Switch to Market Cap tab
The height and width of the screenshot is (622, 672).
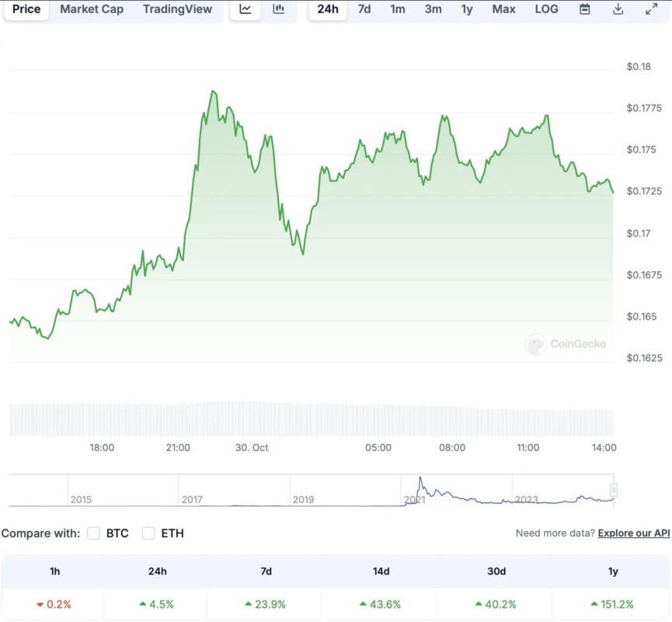92,9
